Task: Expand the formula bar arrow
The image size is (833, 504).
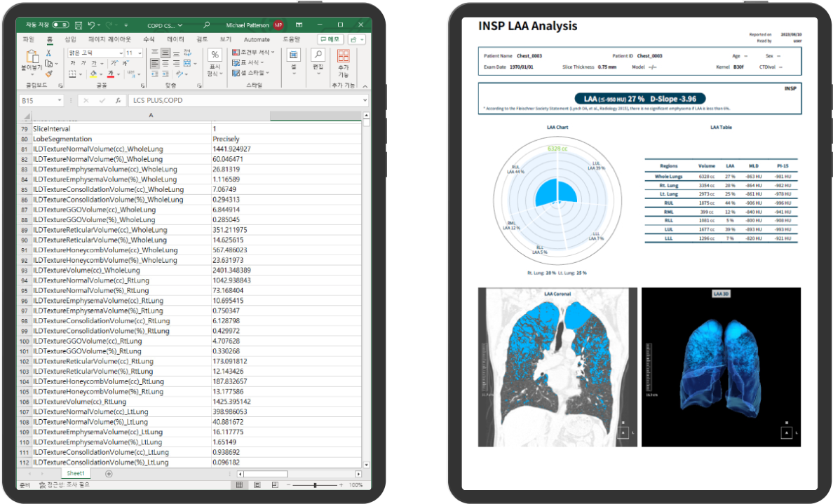Action: click(365, 100)
